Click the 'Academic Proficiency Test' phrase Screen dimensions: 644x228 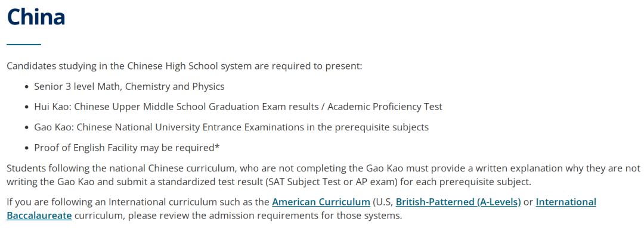pyautogui.click(x=385, y=107)
